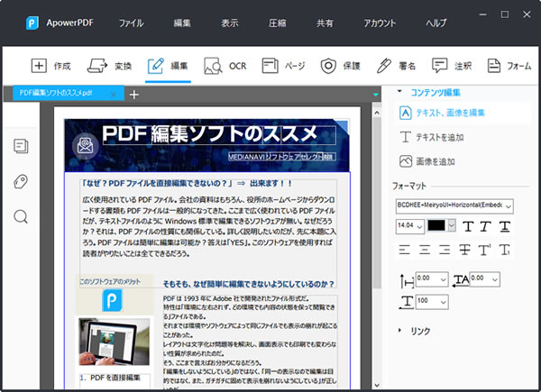Open the tab list dropdown arrow

point(375,95)
